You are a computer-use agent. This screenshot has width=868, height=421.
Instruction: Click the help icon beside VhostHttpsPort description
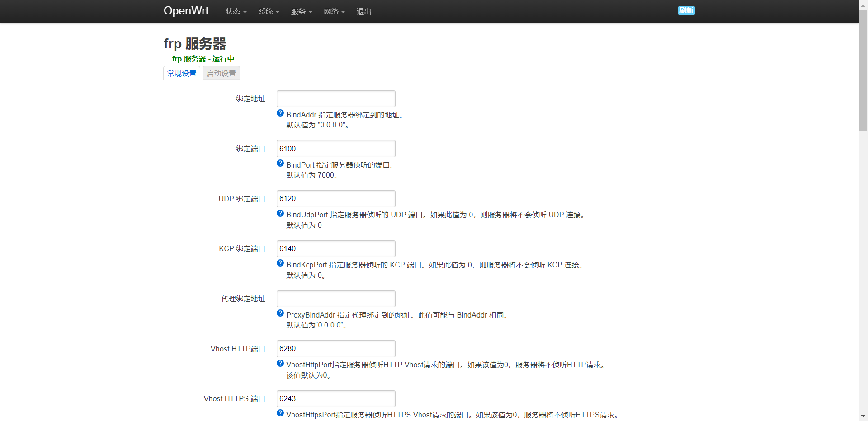tap(280, 413)
